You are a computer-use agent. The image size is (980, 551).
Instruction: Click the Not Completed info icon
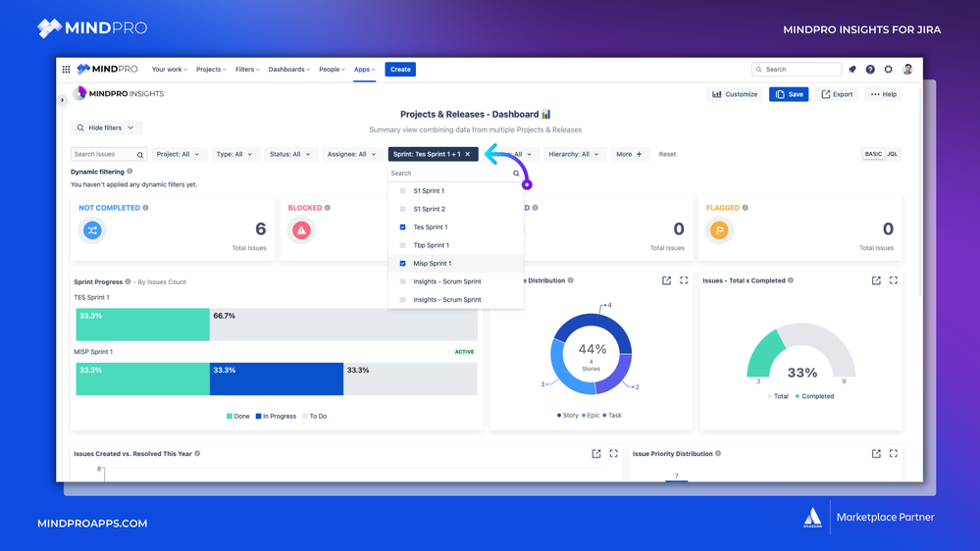(145, 208)
